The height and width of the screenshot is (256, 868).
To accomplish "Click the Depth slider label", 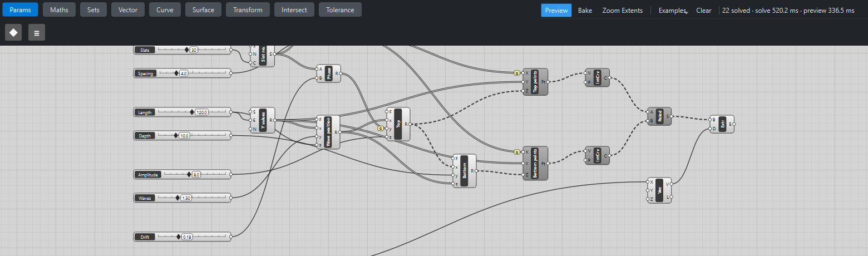I will pyautogui.click(x=144, y=136).
